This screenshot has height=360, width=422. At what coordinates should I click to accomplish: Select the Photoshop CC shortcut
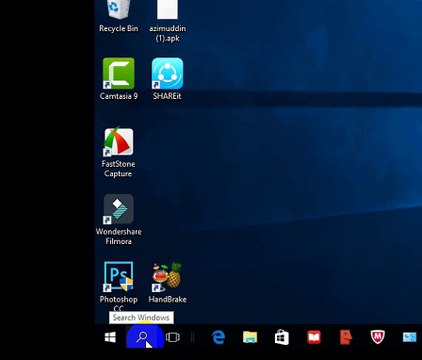click(x=118, y=277)
